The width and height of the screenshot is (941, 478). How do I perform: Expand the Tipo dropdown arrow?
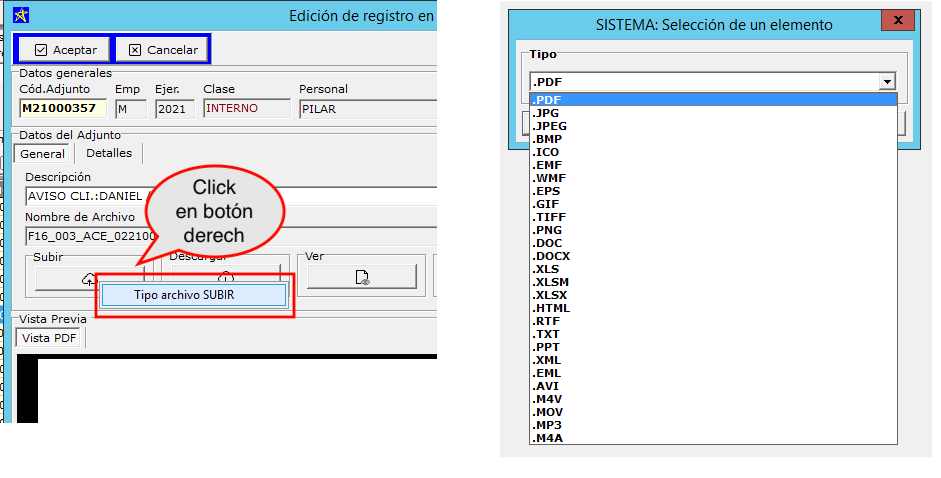(886, 82)
